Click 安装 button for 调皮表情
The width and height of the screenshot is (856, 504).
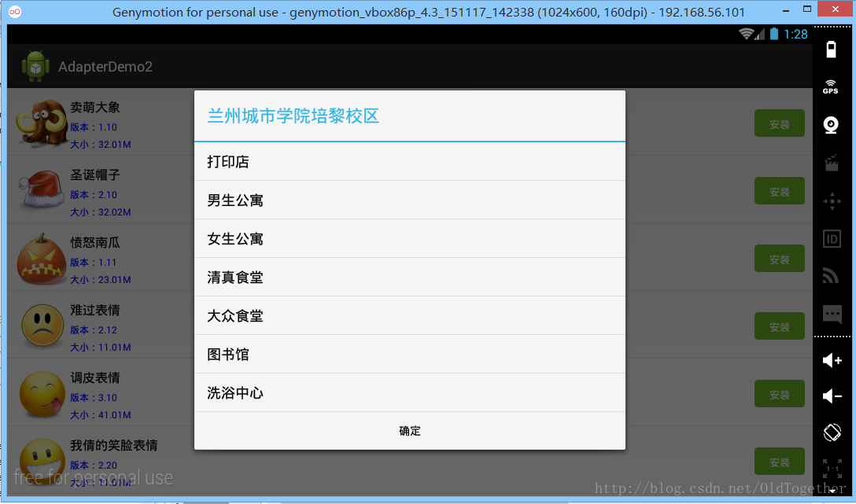pos(779,394)
